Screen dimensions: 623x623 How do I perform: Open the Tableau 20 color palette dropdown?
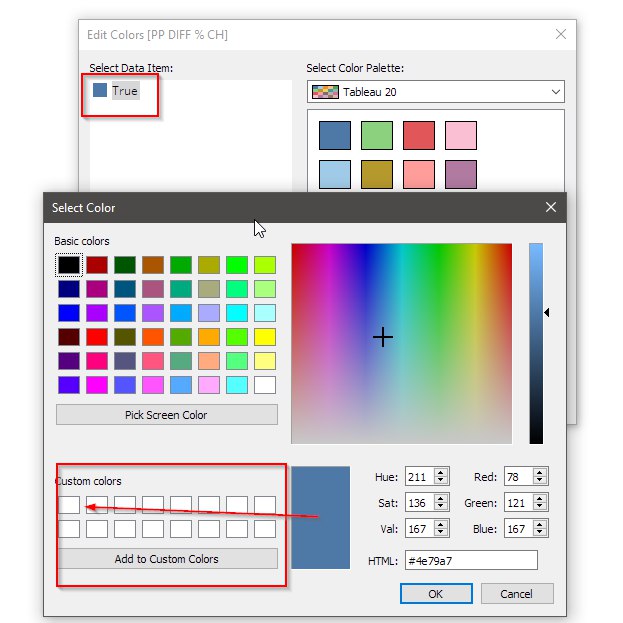point(435,92)
